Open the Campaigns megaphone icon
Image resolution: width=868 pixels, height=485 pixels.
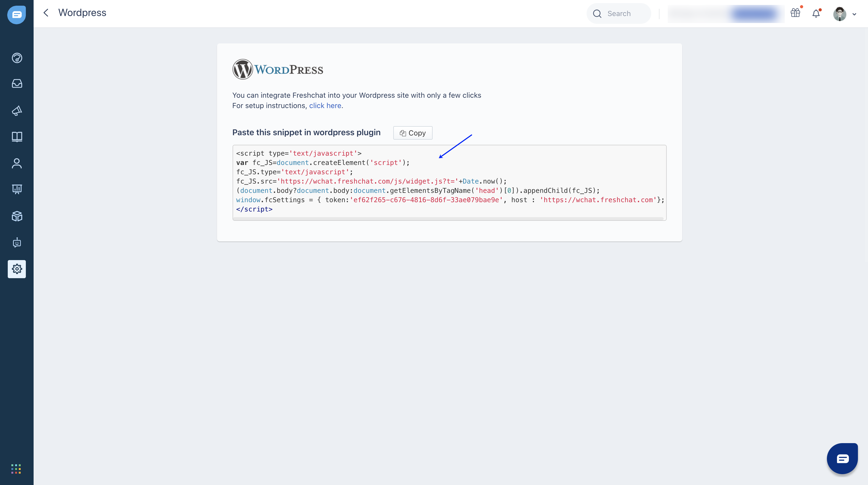point(17,111)
